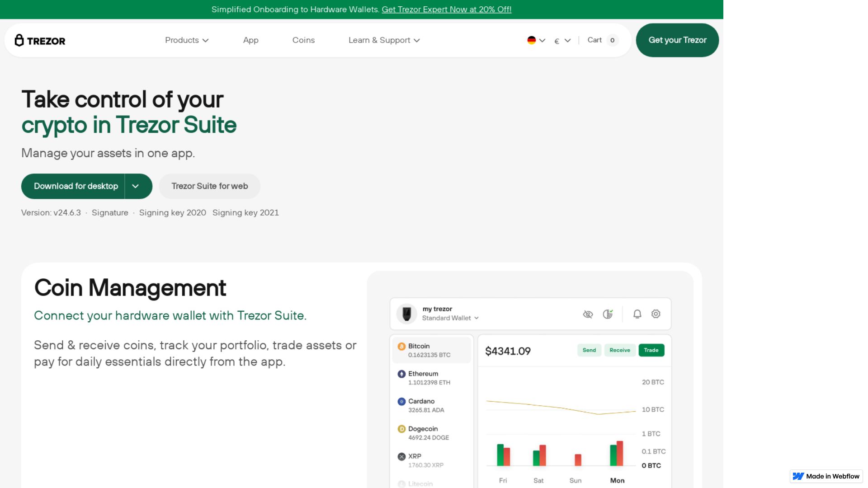
Task: Select the XRP account row
Action: pyautogui.click(x=432, y=460)
